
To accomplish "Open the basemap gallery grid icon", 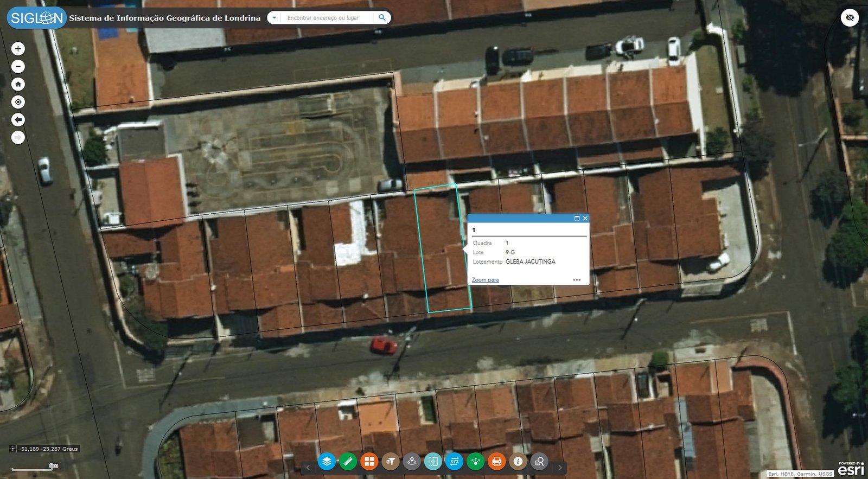I will coord(369,462).
